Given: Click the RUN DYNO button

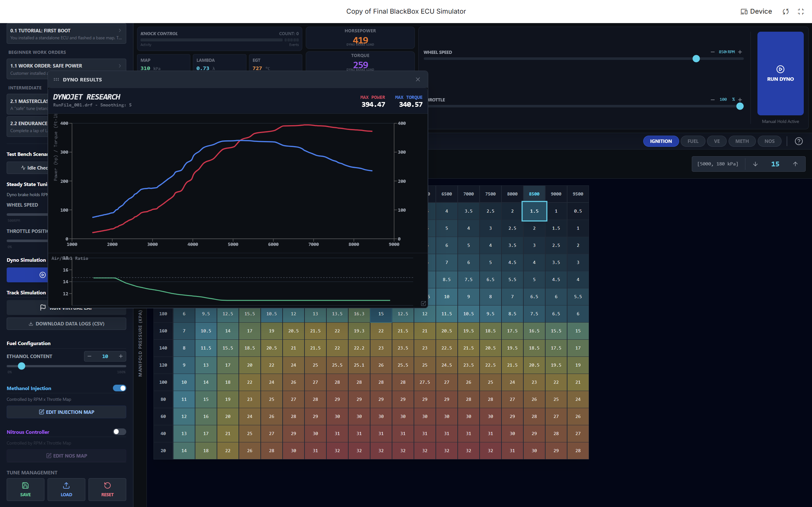Looking at the screenshot, I should pyautogui.click(x=780, y=74).
